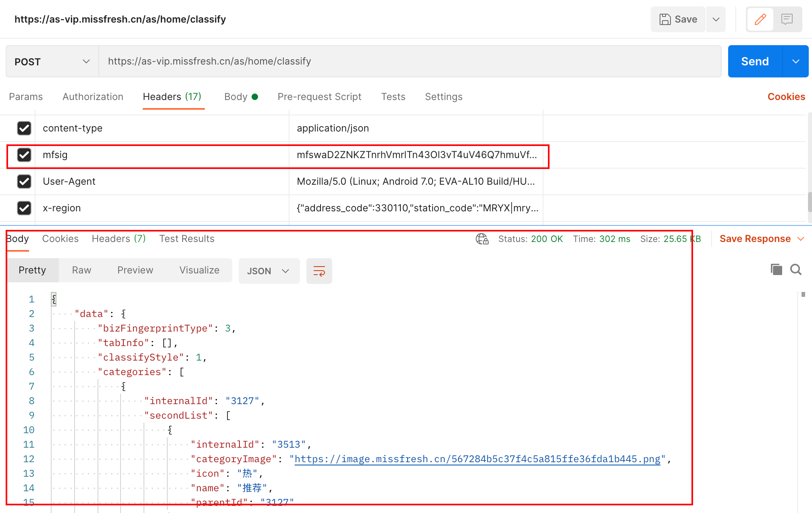Click the wrap lines icon
The image size is (812, 513).
[319, 271]
